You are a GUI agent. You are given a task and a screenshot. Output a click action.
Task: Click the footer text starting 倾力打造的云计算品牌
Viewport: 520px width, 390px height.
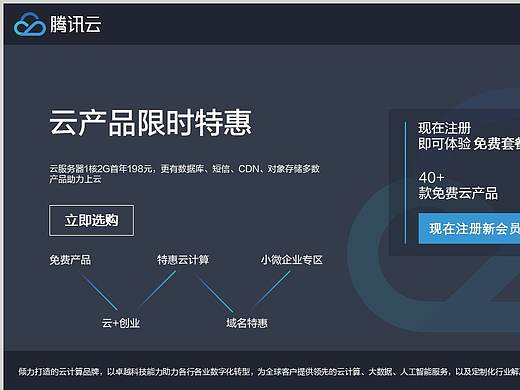[269, 372]
